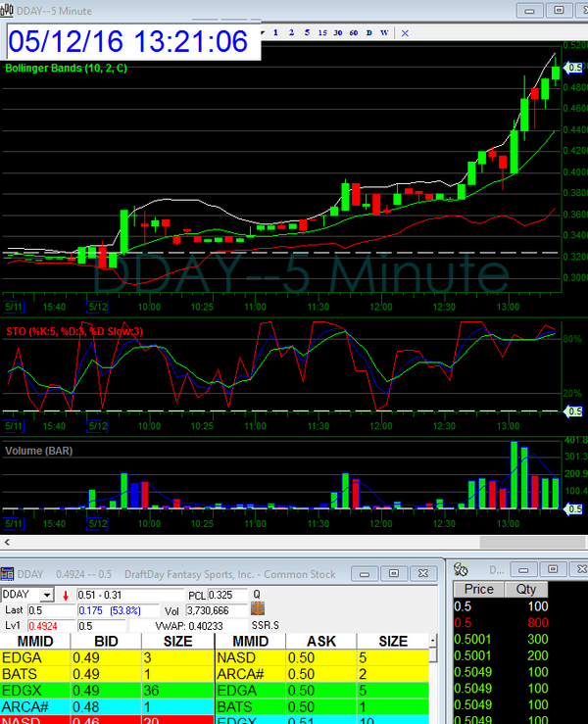588x724 pixels.
Task: Select the 1-minute timeframe button
Action: 275,32
